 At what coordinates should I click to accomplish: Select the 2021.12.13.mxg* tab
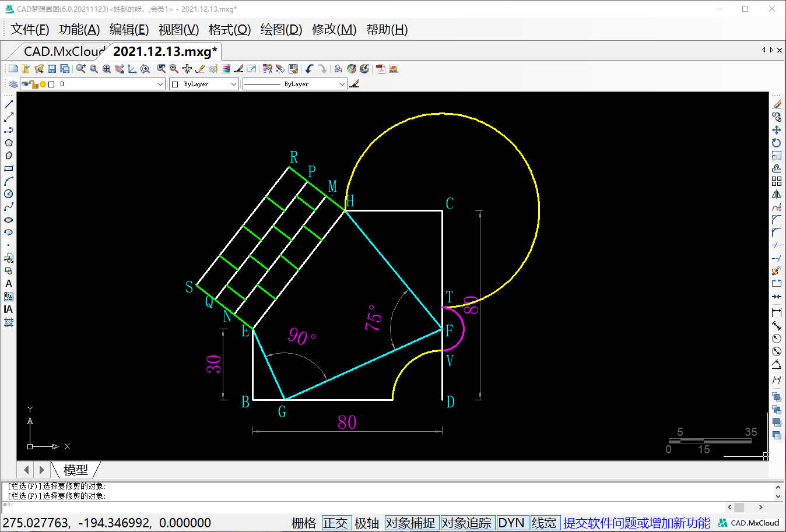click(x=165, y=51)
